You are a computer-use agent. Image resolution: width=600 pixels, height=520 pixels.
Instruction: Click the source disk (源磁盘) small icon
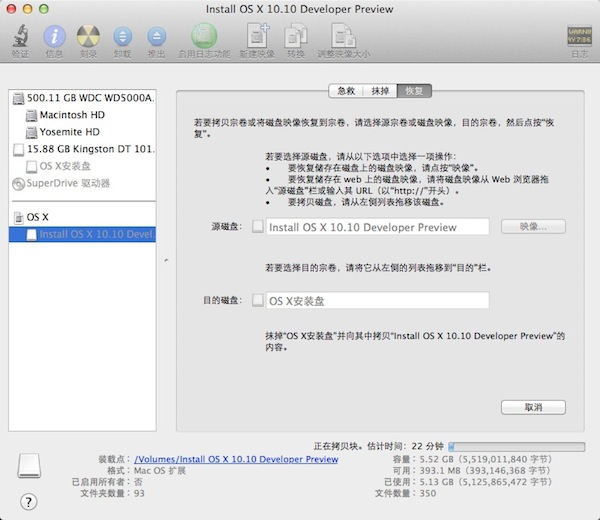258,227
